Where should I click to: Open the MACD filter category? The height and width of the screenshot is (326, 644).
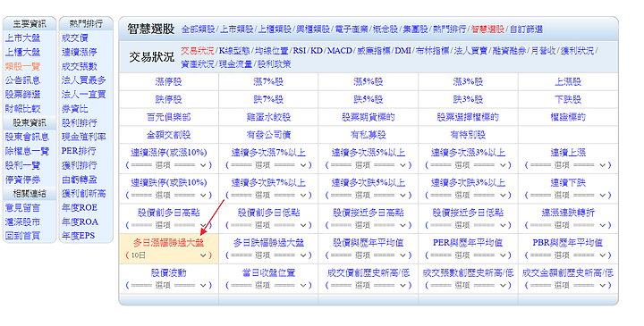pyautogui.click(x=340, y=51)
